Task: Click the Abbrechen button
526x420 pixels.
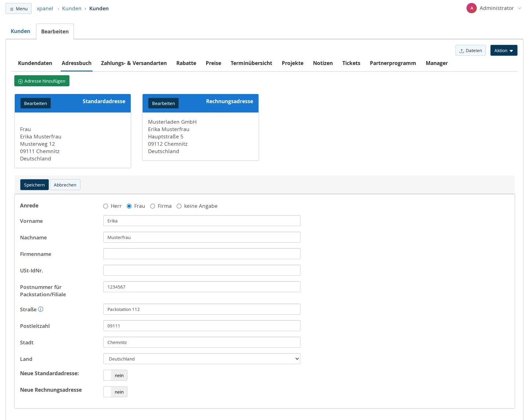Action: [65, 185]
